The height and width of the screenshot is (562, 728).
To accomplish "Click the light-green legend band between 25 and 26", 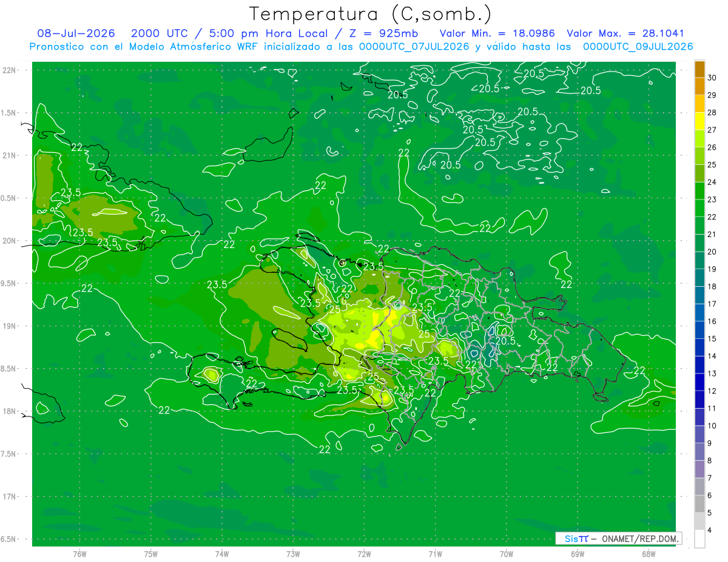I will pos(699,156).
